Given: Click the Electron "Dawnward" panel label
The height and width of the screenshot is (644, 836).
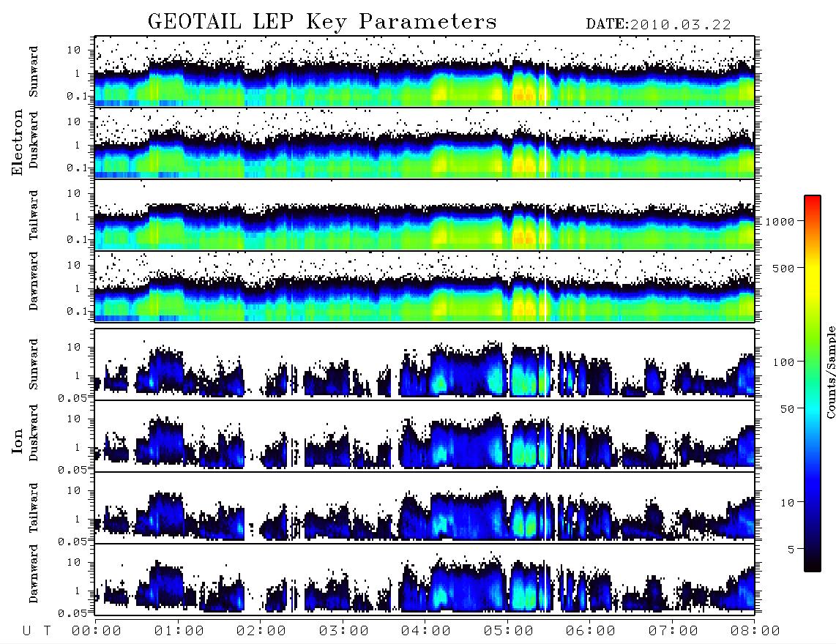Looking at the screenshot, I should click(34, 281).
